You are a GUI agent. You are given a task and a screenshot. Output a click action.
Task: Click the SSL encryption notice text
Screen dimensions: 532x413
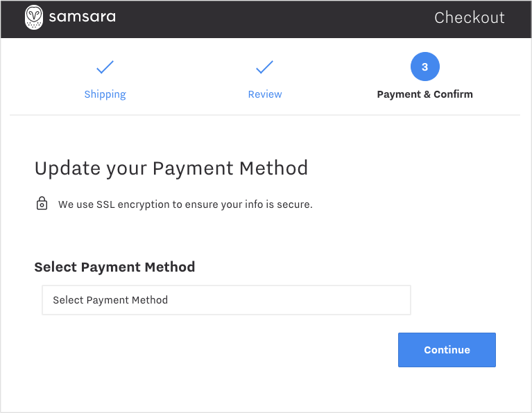click(185, 204)
